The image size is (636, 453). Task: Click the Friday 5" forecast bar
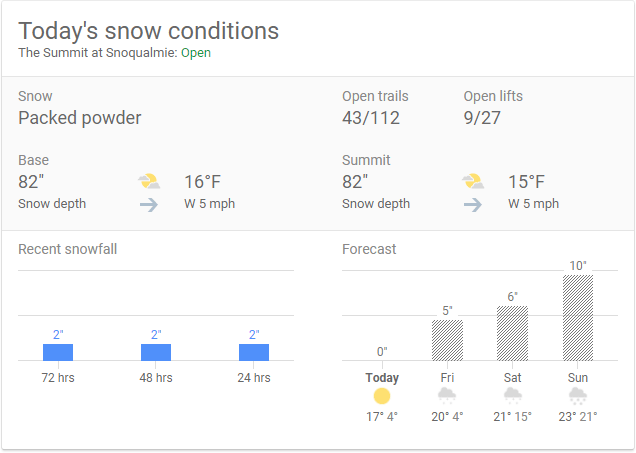(447, 340)
